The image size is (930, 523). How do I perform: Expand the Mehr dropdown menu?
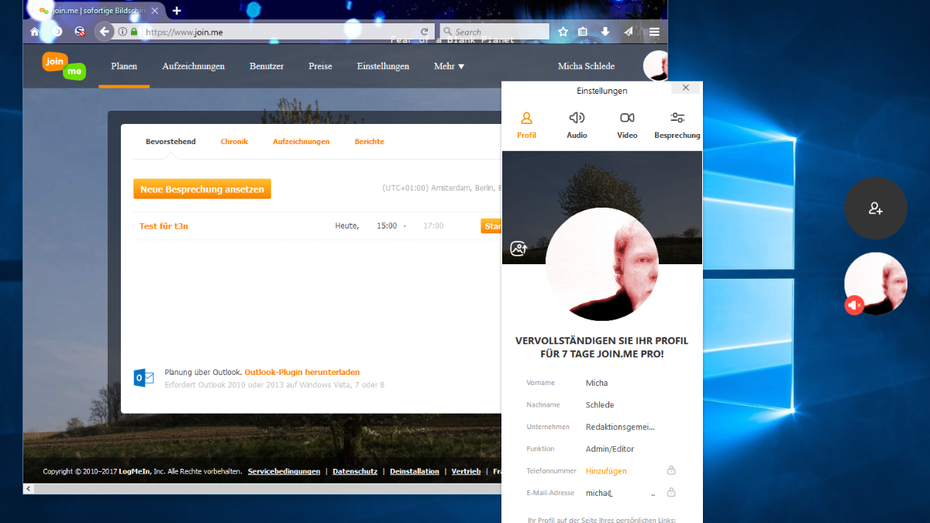[x=449, y=66]
